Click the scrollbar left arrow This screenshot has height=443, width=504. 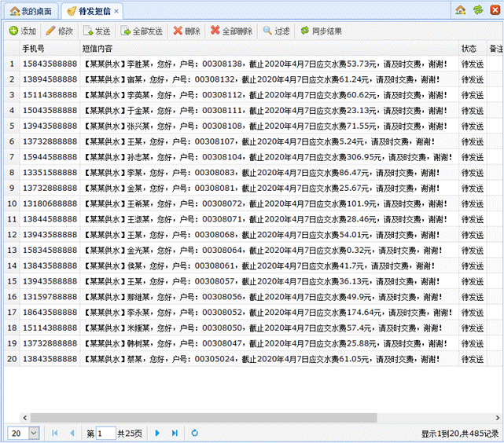[x=25, y=418]
